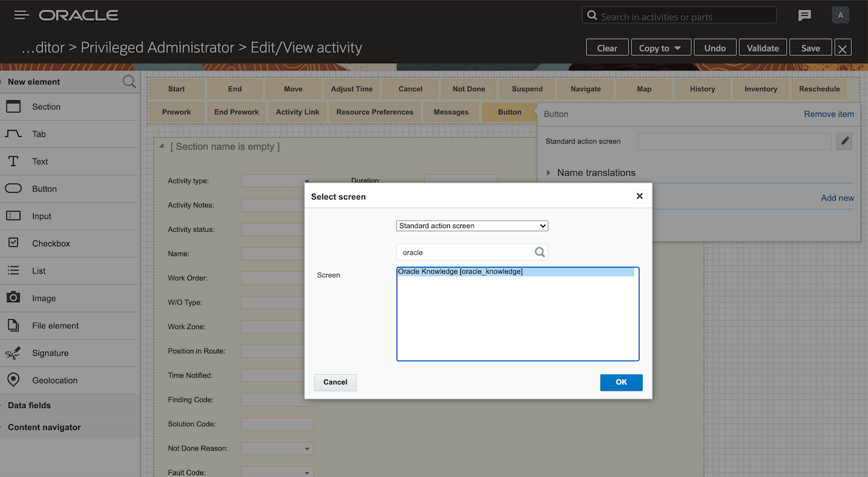Click the Prework action button
Image resolution: width=868 pixels, height=477 pixels.
tap(176, 112)
